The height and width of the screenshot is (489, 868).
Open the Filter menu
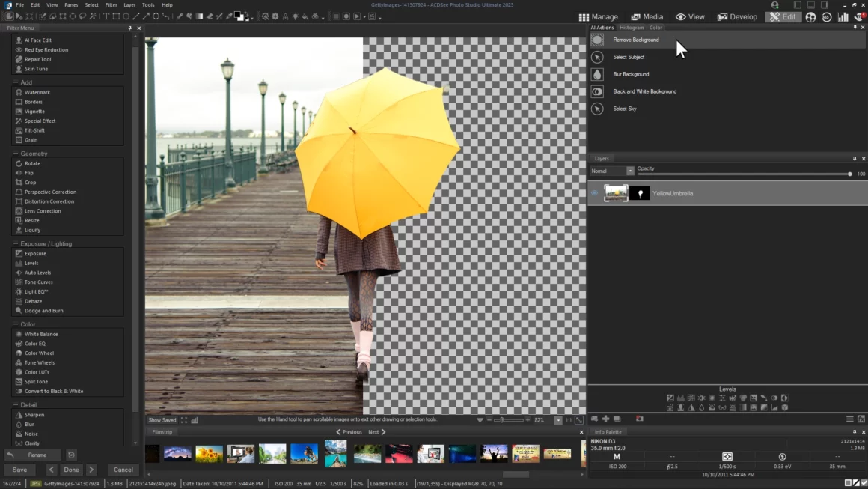tap(111, 5)
